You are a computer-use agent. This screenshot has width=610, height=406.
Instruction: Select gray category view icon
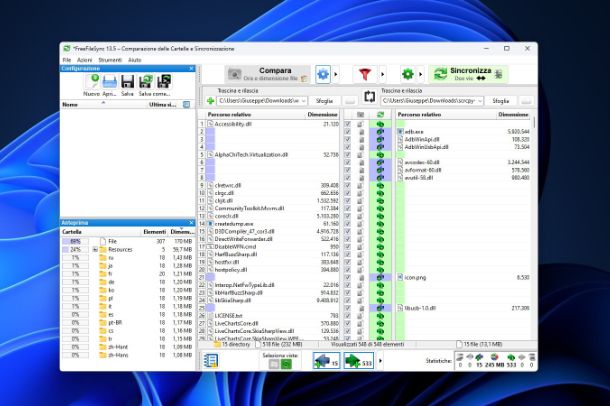point(274,364)
